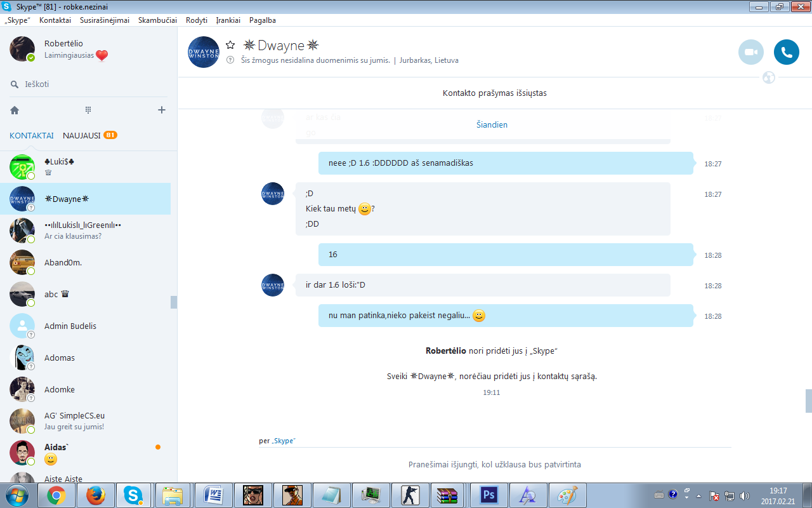Mark Dwayne as a favorite with the star

point(230,45)
